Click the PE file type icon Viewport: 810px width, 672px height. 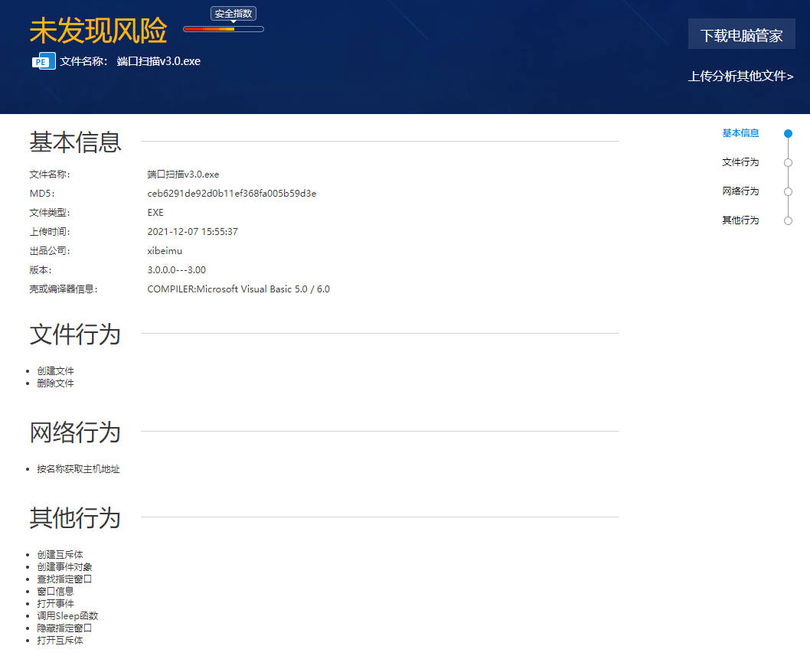point(44,61)
